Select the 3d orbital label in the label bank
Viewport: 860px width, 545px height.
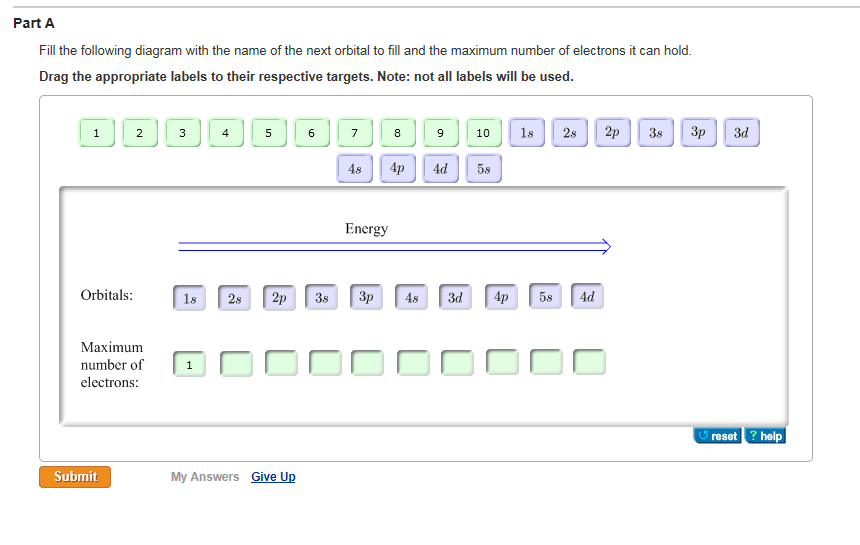tap(741, 132)
